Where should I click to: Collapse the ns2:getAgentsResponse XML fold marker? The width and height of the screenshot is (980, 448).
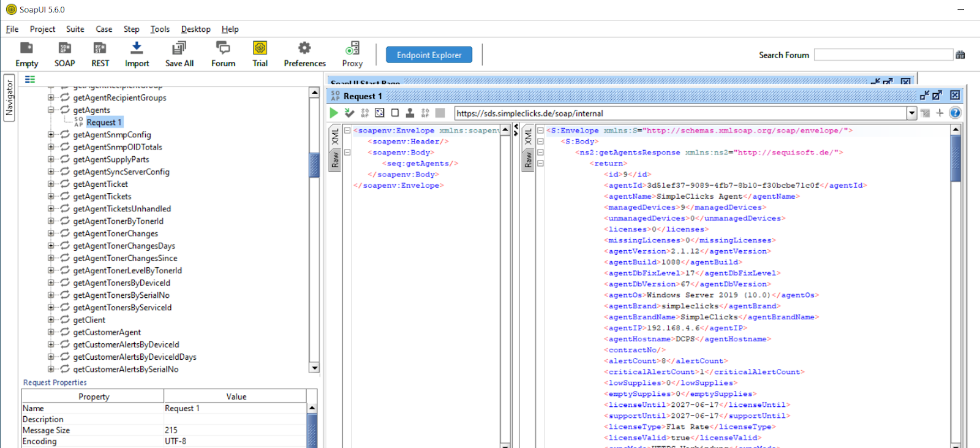coord(540,153)
